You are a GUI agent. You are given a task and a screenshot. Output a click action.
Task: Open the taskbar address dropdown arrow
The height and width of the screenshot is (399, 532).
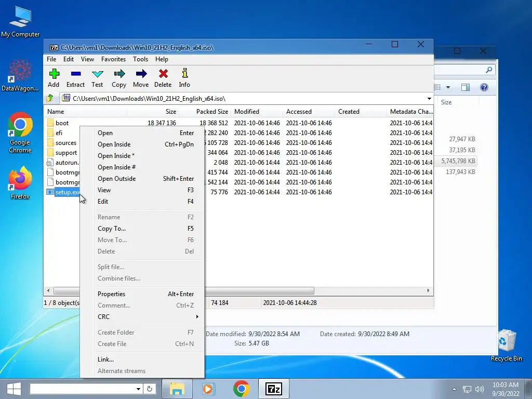pyautogui.click(x=138, y=389)
